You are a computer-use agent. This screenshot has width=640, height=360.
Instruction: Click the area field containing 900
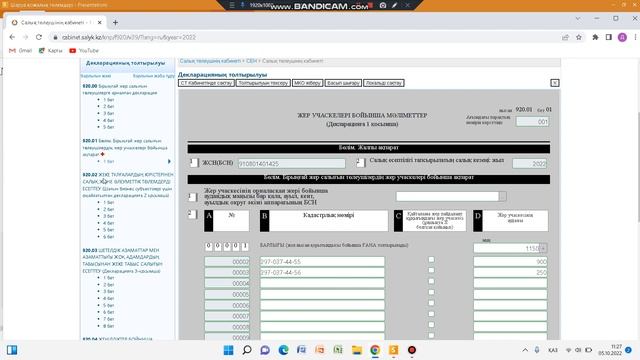[x=510, y=261]
